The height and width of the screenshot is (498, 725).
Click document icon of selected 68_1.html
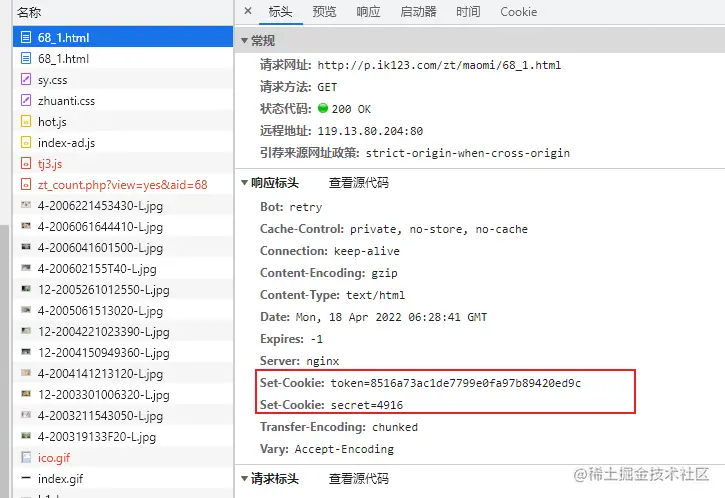tap(26, 37)
